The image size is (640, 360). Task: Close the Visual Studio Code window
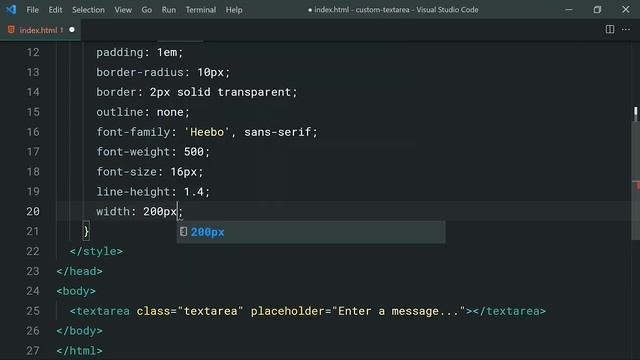[626, 9]
